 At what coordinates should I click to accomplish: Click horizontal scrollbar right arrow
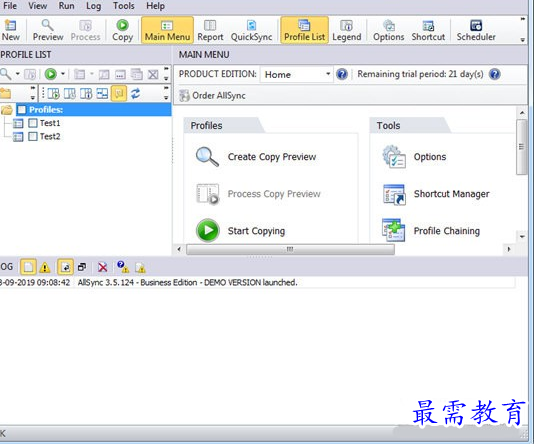[x=509, y=249]
